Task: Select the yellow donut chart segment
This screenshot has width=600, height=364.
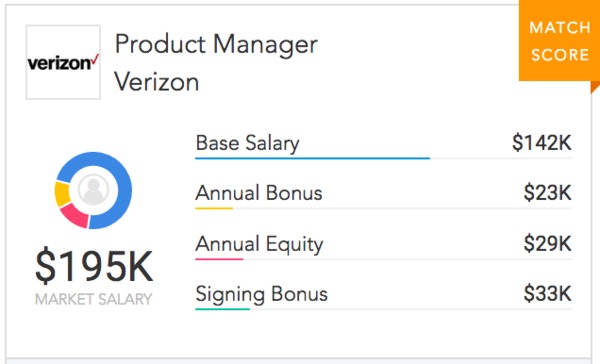Action: point(62,194)
